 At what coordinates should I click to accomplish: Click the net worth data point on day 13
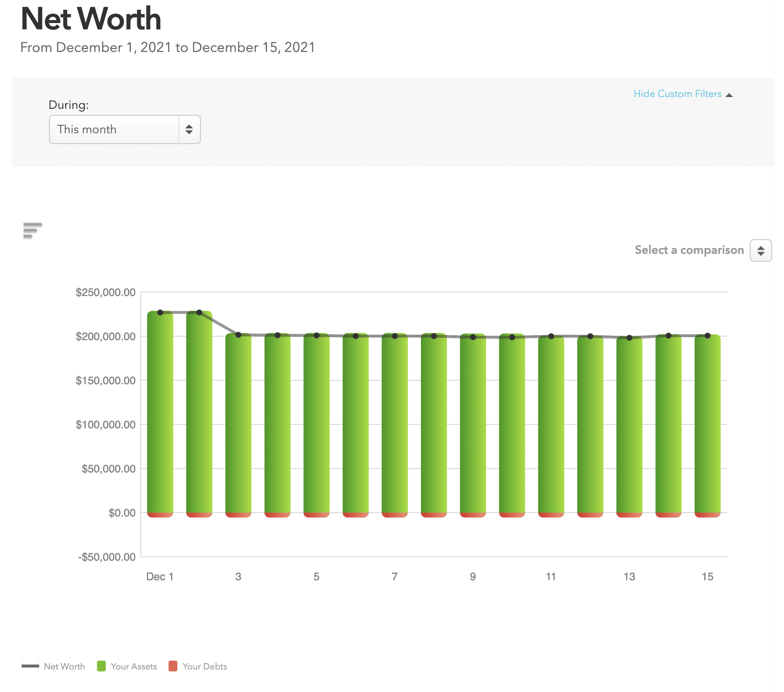(629, 338)
